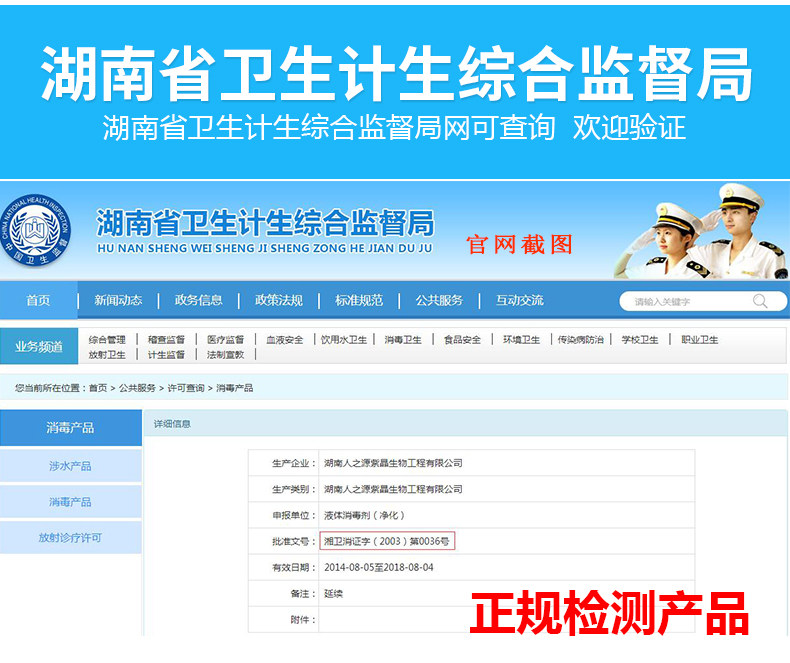This screenshot has height=663, width=790.
Task: Open the 互动交流 menu item
Action: click(519, 300)
